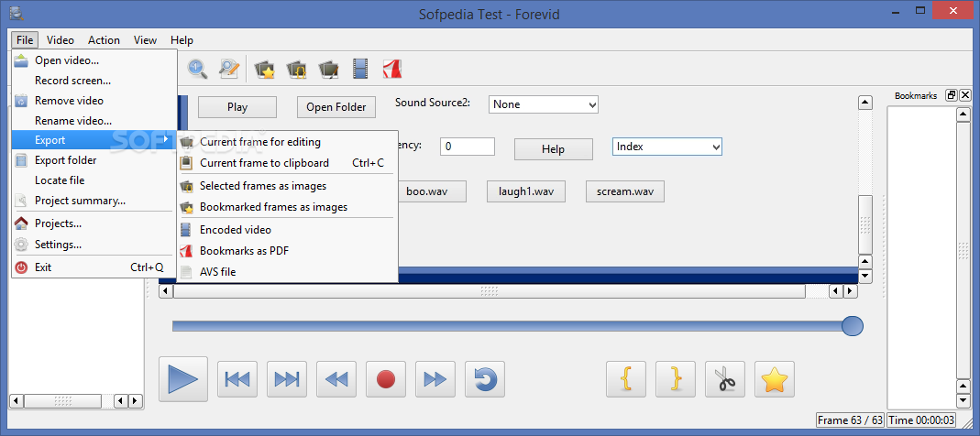980x436 pixels.
Task: Click the loop/repeat circular arrow button
Action: 485,379
